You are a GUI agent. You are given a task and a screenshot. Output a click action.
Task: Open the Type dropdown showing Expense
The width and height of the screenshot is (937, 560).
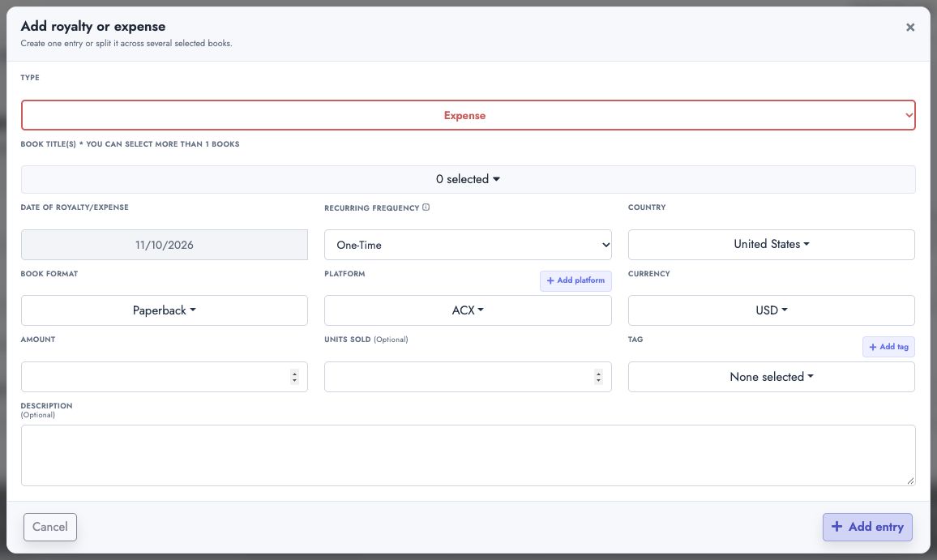pyautogui.click(x=468, y=115)
